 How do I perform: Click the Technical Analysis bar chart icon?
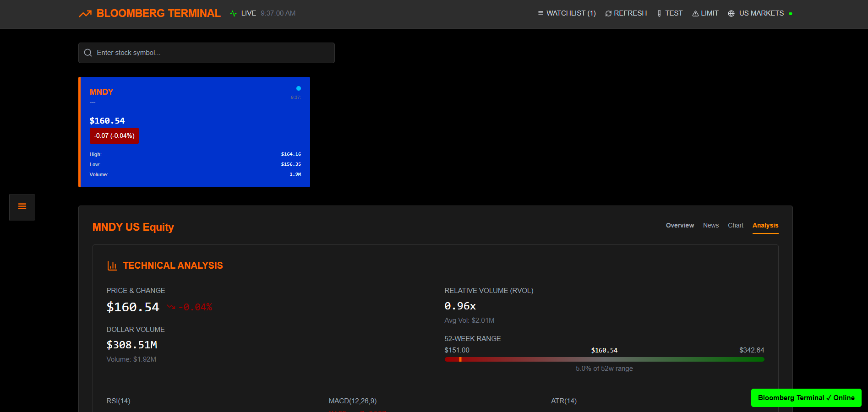112,266
